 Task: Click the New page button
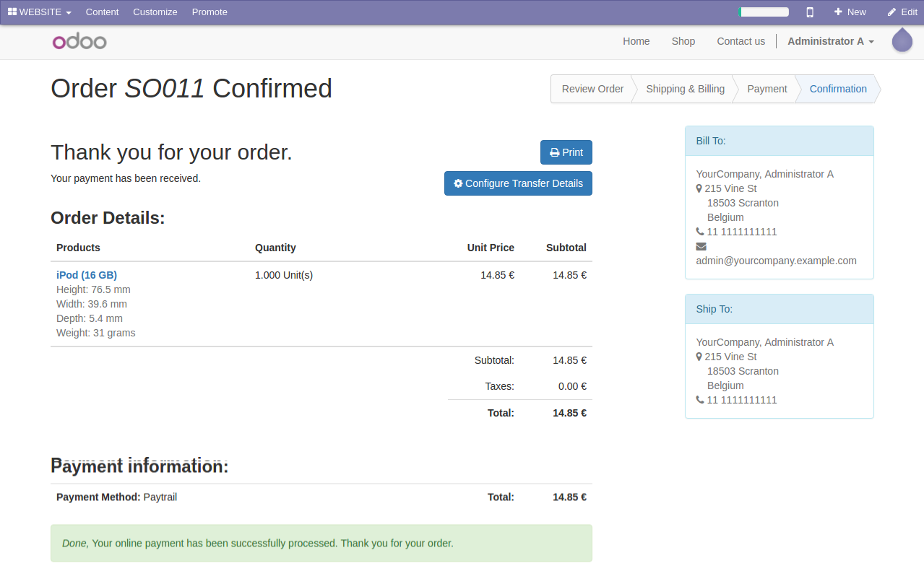[x=850, y=12]
